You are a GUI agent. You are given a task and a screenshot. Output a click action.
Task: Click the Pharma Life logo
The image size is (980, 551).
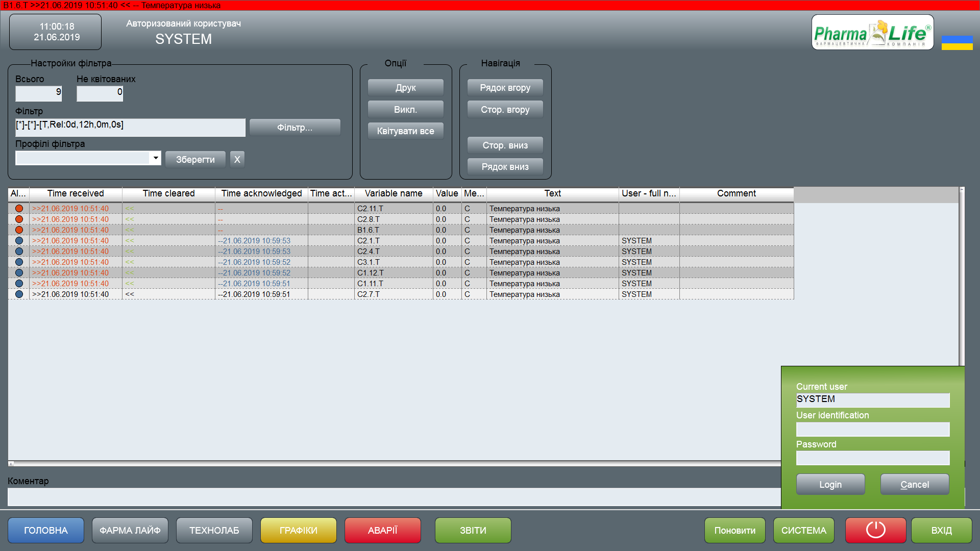(872, 33)
